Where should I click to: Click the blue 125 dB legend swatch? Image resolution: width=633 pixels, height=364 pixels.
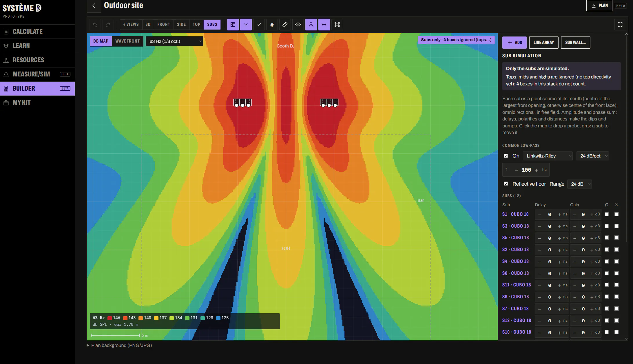[x=218, y=318]
